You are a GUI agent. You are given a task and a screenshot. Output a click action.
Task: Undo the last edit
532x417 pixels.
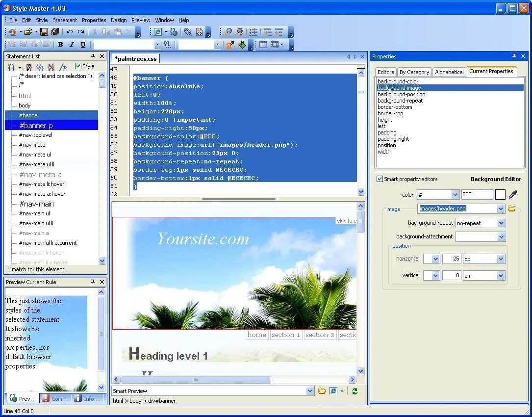(70, 32)
